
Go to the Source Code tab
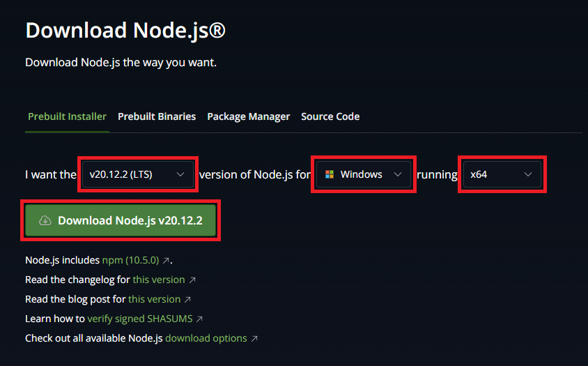(x=330, y=116)
